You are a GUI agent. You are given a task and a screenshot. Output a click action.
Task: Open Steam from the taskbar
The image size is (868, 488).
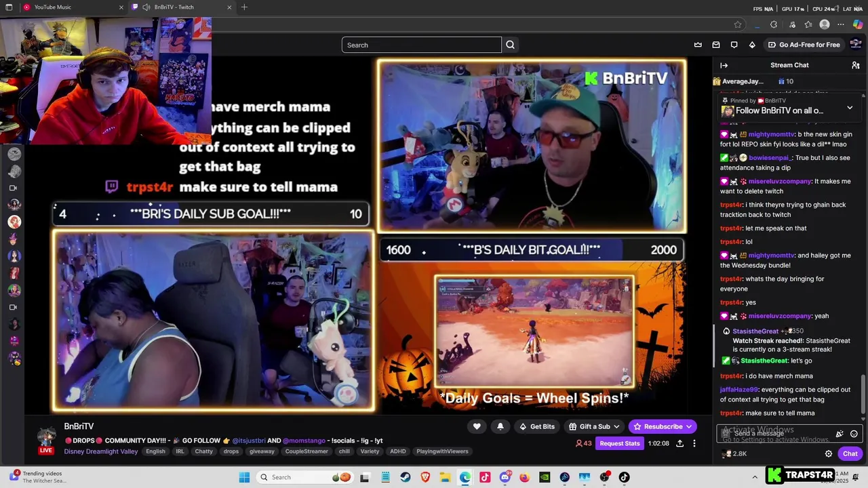[406, 477]
